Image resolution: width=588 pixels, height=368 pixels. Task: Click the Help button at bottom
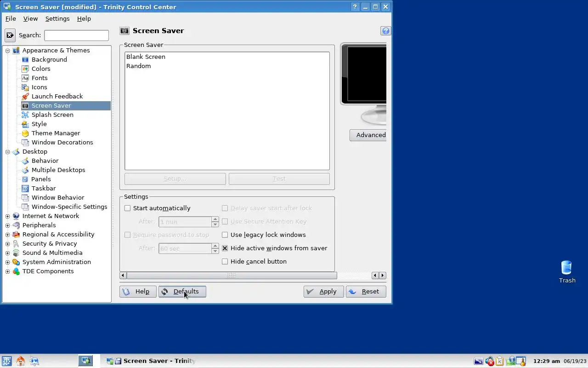coord(138,292)
